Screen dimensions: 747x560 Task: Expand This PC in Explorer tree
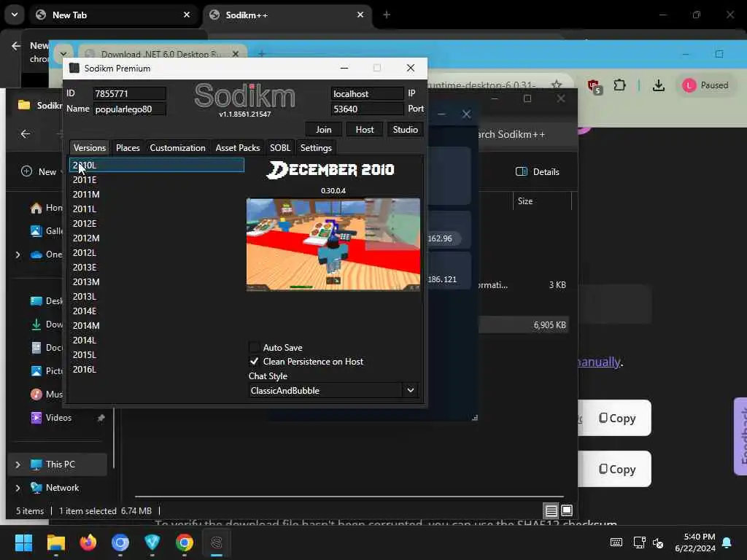tap(18, 464)
